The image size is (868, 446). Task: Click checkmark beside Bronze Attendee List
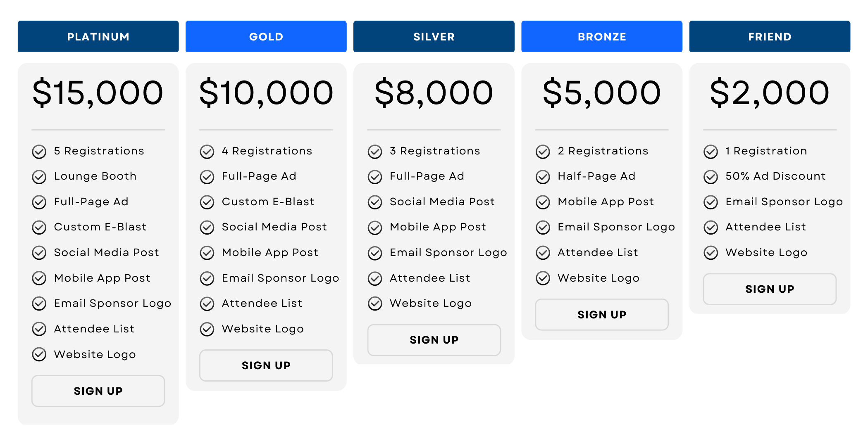(x=543, y=253)
